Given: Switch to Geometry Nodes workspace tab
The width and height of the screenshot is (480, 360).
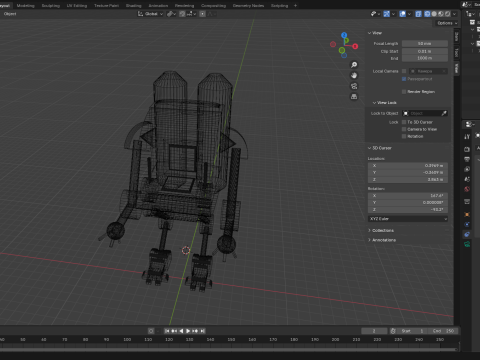Looking at the screenshot, I should click(248, 6).
